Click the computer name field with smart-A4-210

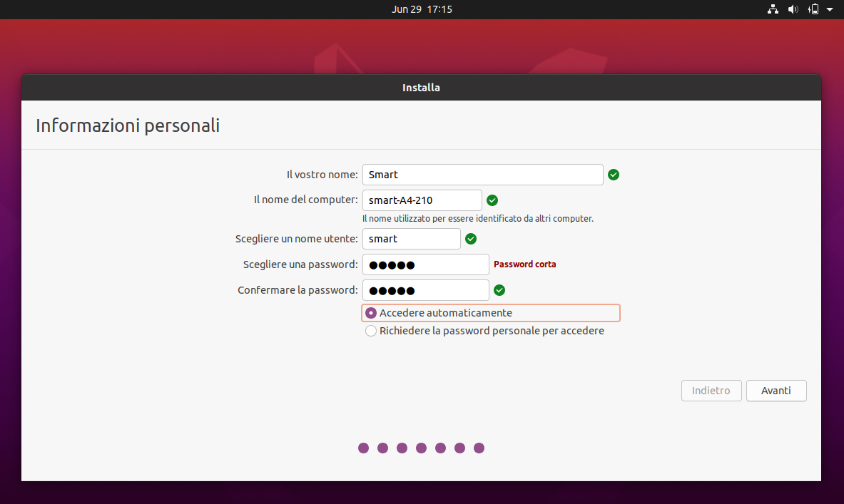tap(422, 200)
